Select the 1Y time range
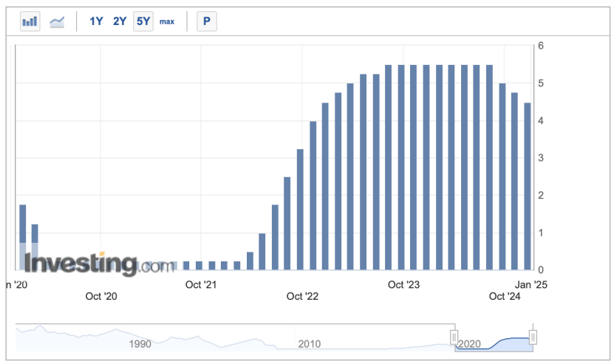This screenshot has width=614, height=364. [96, 21]
